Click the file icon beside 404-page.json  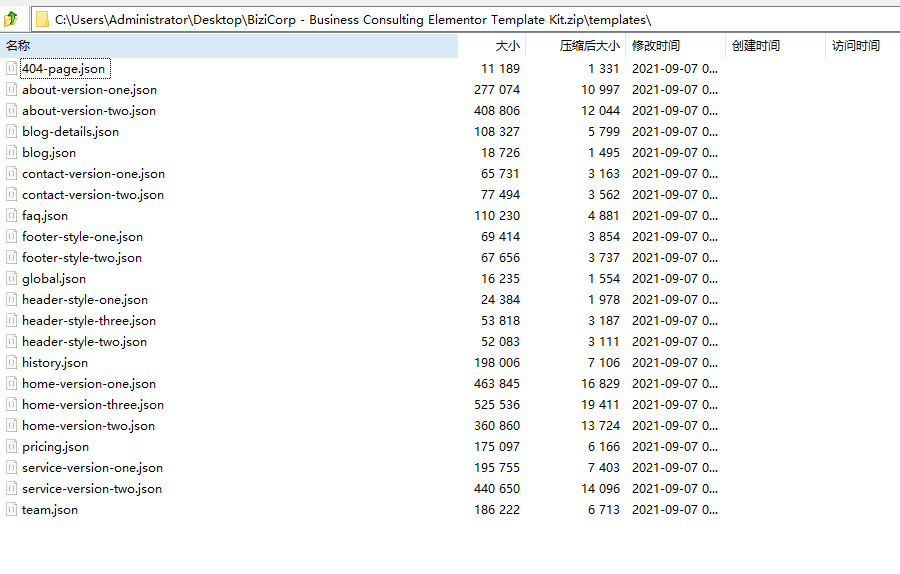(x=11, y=69)
